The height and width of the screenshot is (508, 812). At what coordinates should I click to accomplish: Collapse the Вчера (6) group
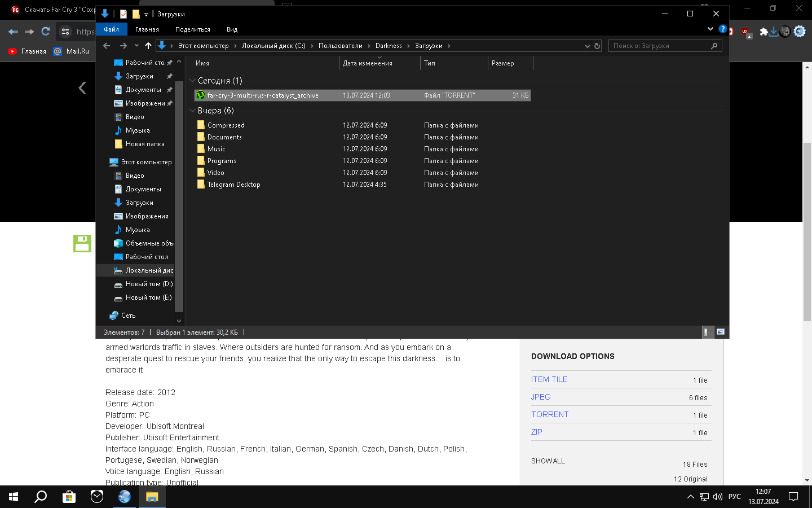tap(193, 111)
